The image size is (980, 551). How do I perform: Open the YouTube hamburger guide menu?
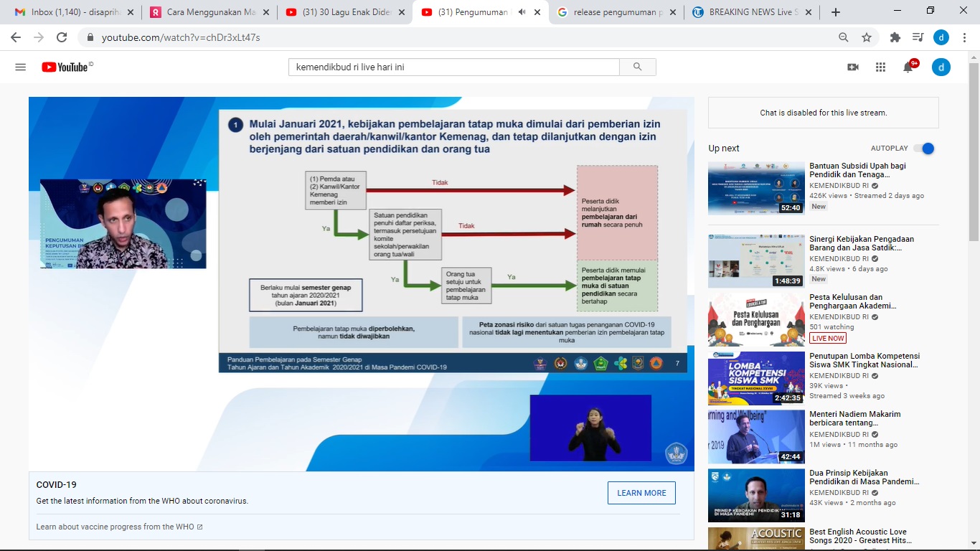20,67
